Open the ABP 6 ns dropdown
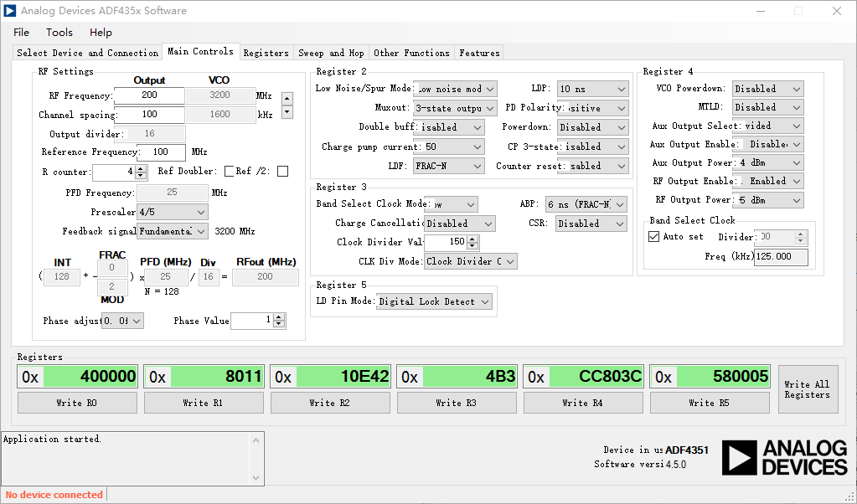857x504 pixels. (586, 204)
